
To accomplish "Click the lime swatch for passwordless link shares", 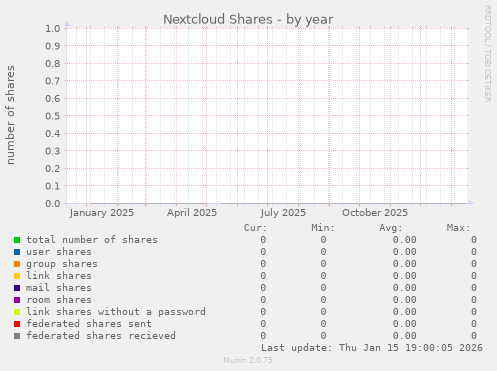I will [x=17, y=312].
